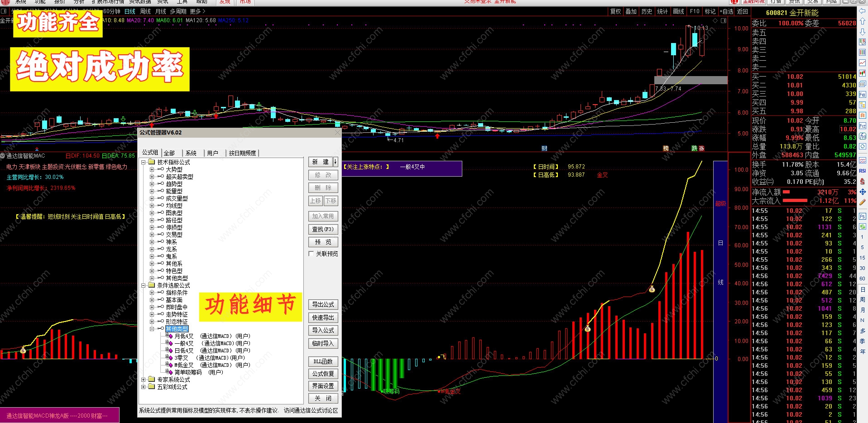Select the 月线 period tab
868x423 pixels.
coord(161,11)
